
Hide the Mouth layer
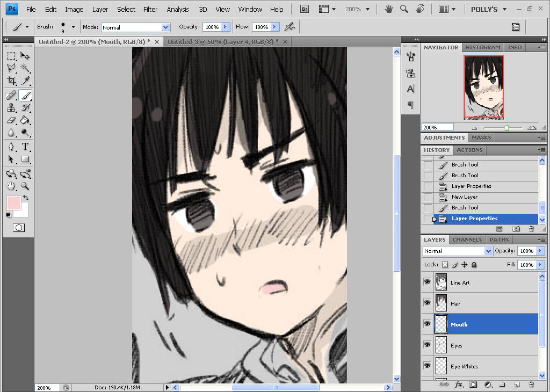(x=427, y=324)
